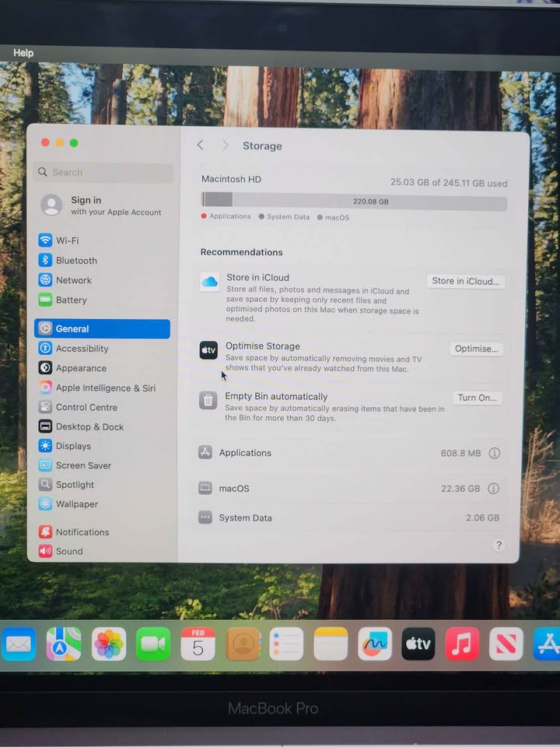
Task: Click the Search field in sidebar
Action: click(104, 173)
